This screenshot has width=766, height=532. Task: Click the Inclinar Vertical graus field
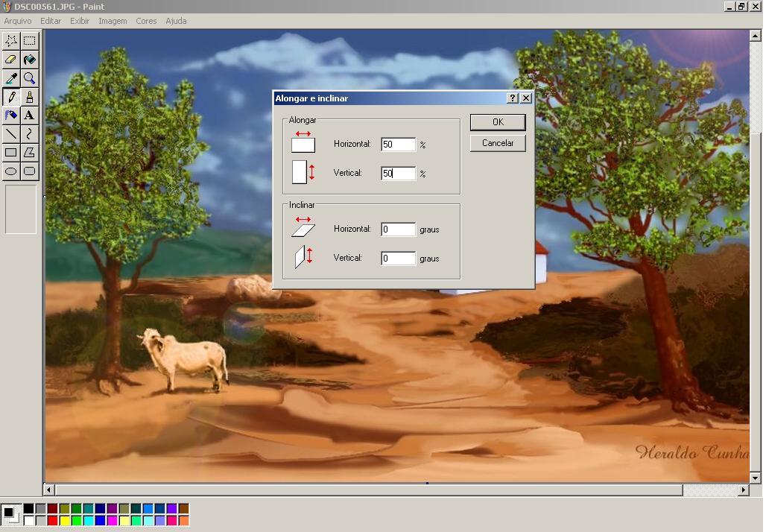click(398, 259)
